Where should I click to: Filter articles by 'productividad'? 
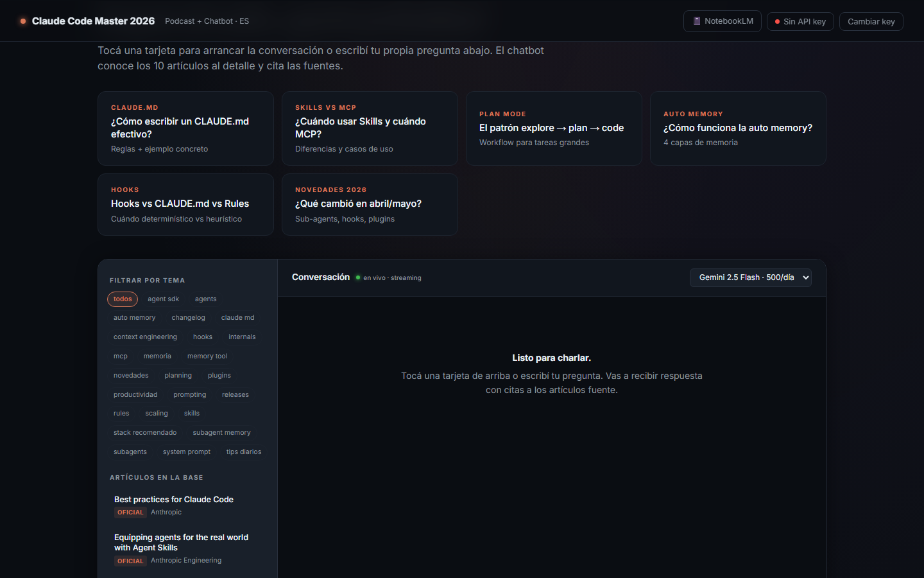pos(135,395)
